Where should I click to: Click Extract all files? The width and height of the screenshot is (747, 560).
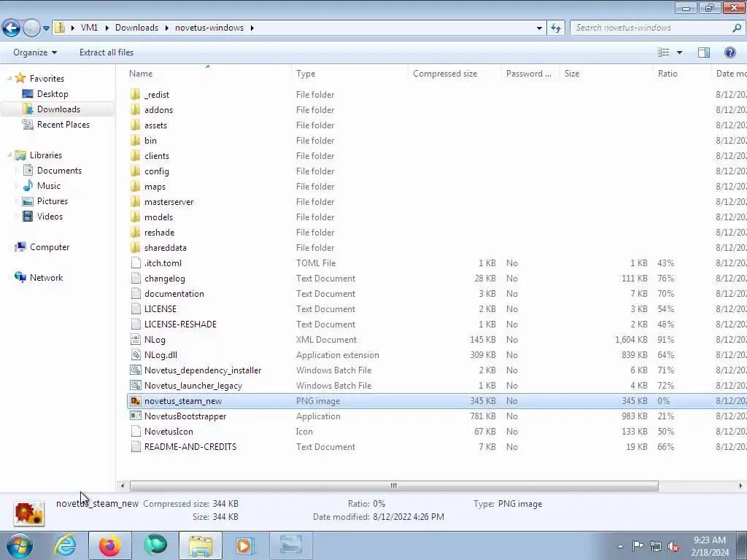click(107, 52)
